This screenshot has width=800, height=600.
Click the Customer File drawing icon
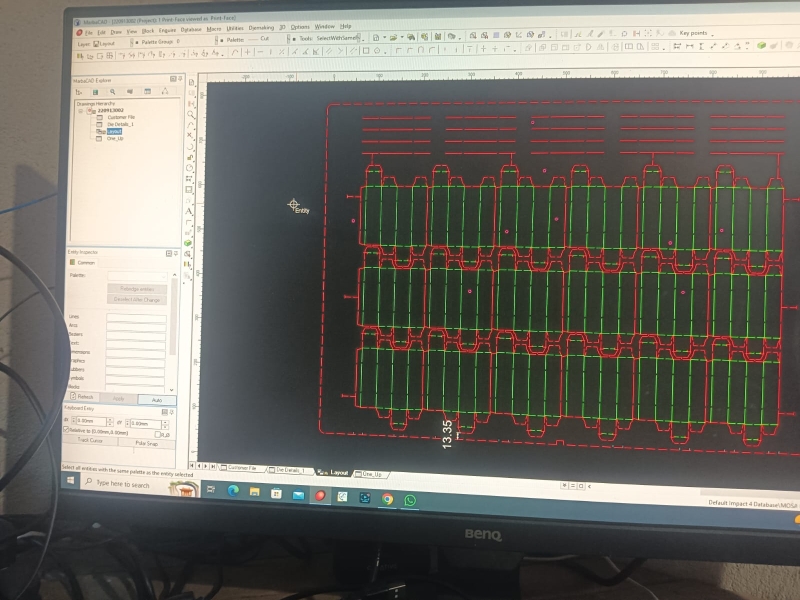[100, 117]
